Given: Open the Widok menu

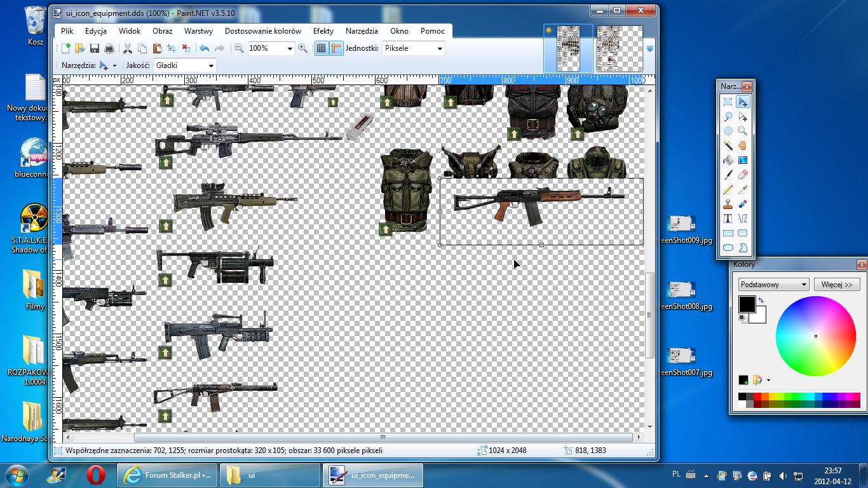Looking at the screenshot, I should (x=130, y=30).
